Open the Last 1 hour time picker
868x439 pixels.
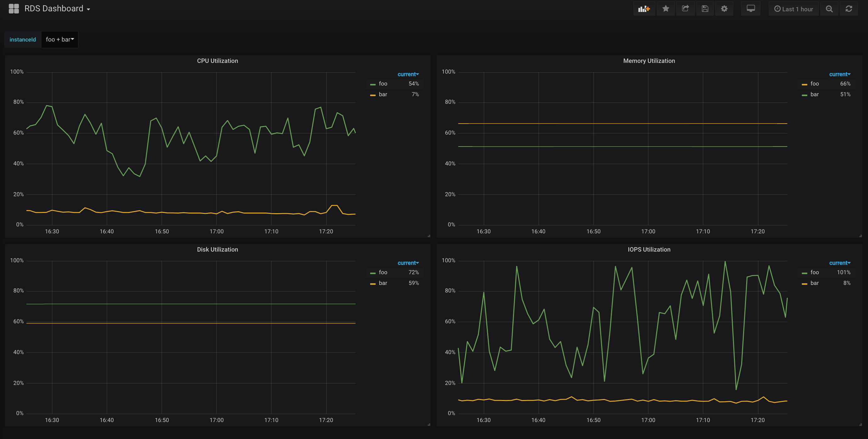point(793,9)
